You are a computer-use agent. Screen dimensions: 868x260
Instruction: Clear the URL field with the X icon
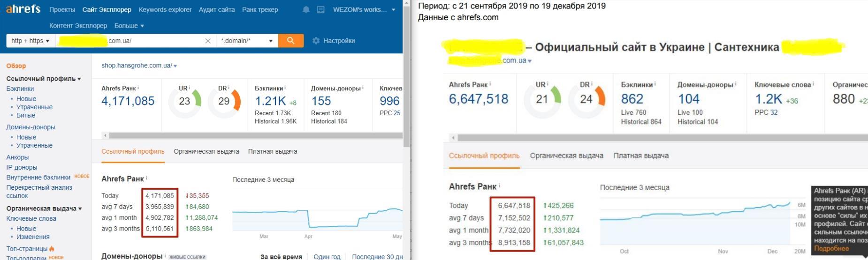pos(208,41)
